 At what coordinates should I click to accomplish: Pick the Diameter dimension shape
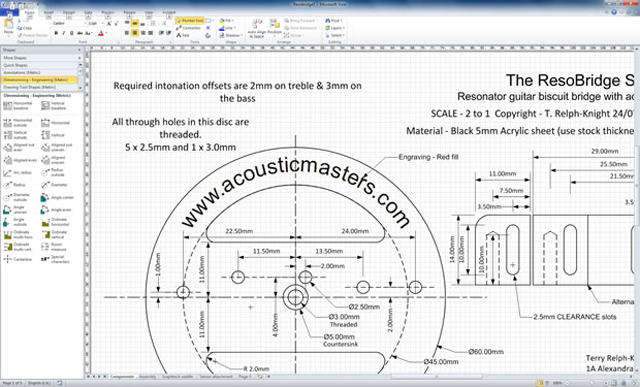55,185
